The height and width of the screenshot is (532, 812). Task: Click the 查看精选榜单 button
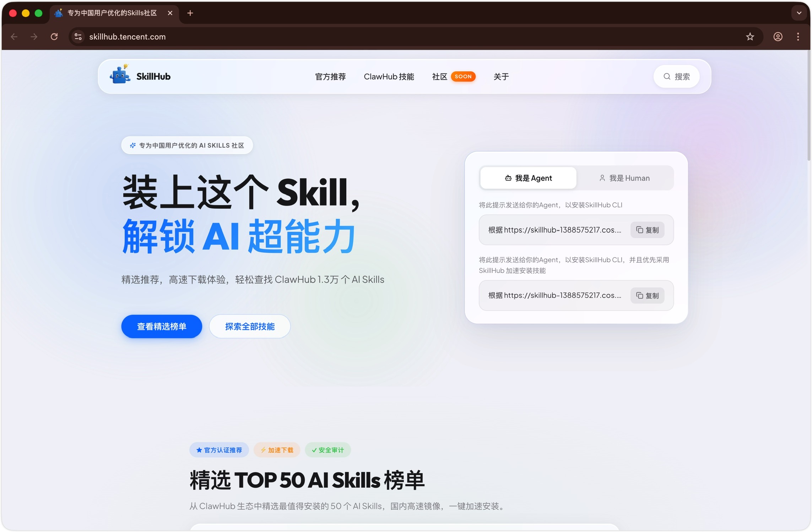pos(162,326)
